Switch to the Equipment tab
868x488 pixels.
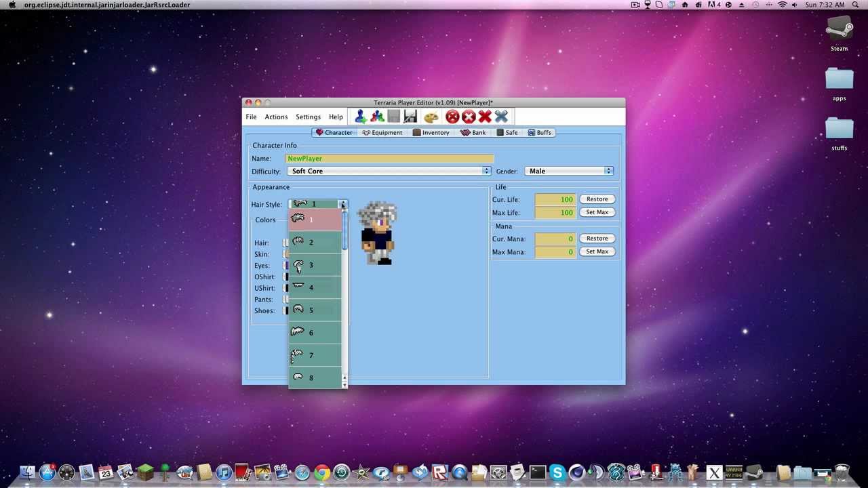pyautogui.click(x=382, y=133)
